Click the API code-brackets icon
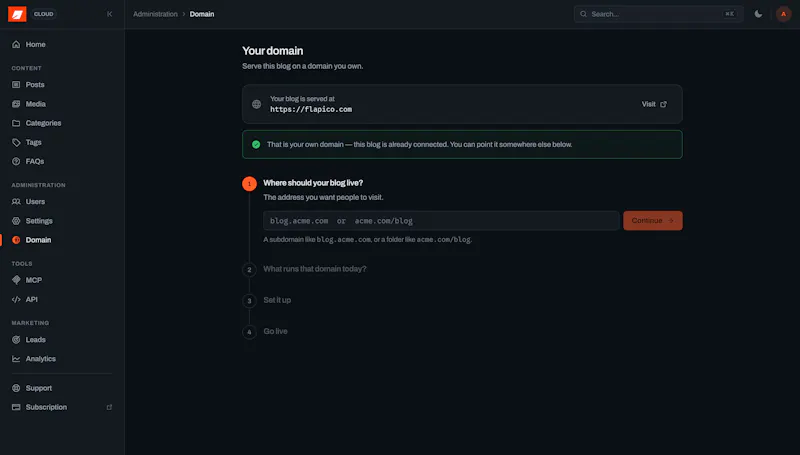Screen dimensions: 800x455 pos(16,299)
